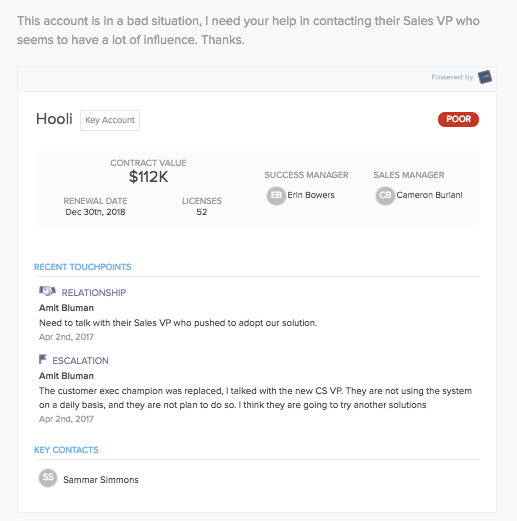Click the Erin Bowers name
Screen dimensions: 517x521
311,195
